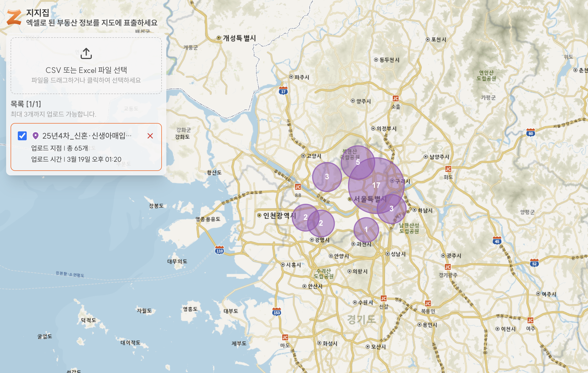Open the cluster marker labeled 17
The width and height of the screenshot is (588, 373).
click(376, 185)
